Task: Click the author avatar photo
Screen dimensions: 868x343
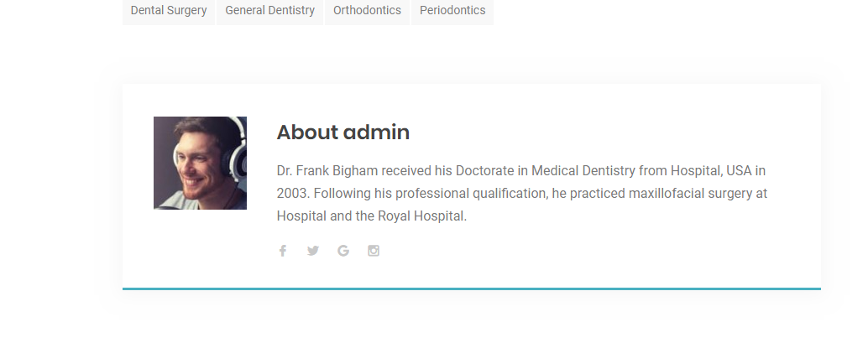Action: pos(200,163)
